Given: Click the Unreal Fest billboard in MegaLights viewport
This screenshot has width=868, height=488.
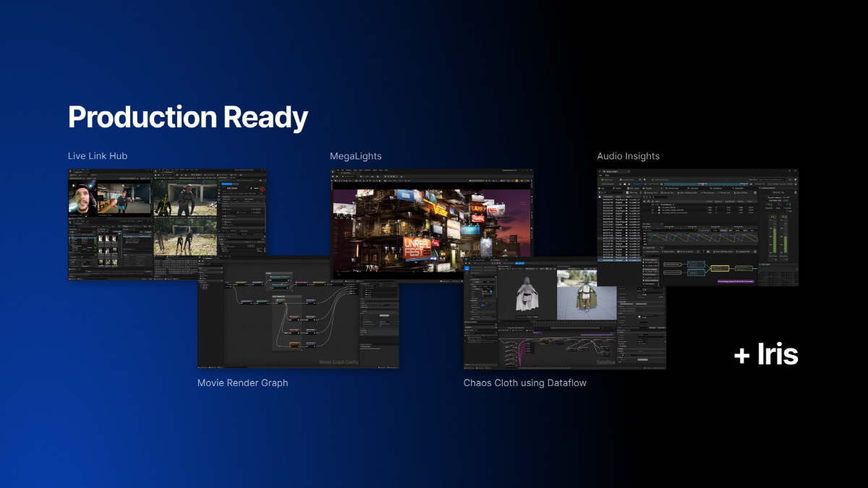Looking at the screenshot, I should (417, 246).
